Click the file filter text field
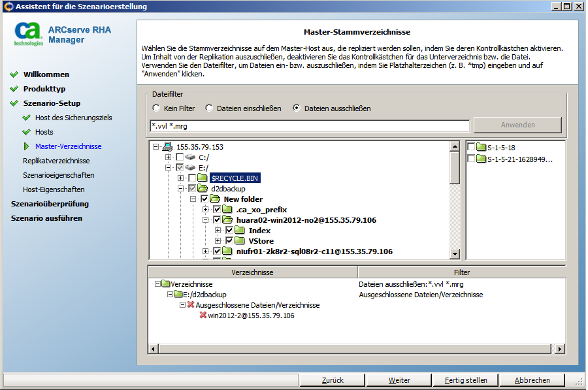Viewport: 588px width, 390px height. (x=309, y=126)
